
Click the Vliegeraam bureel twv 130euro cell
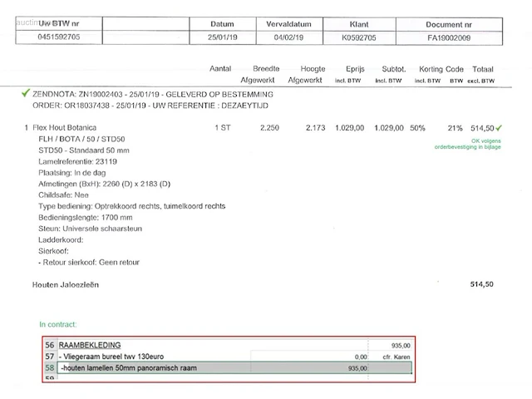click(x=111, y=357)
